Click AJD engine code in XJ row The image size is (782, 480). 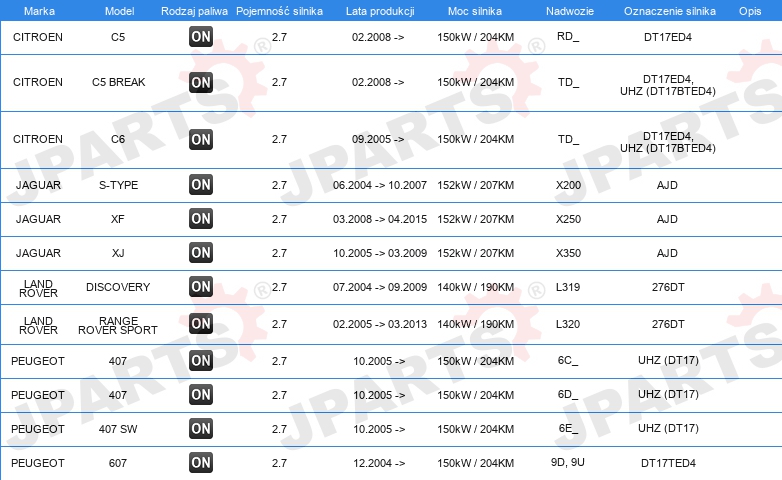[667, 253]
